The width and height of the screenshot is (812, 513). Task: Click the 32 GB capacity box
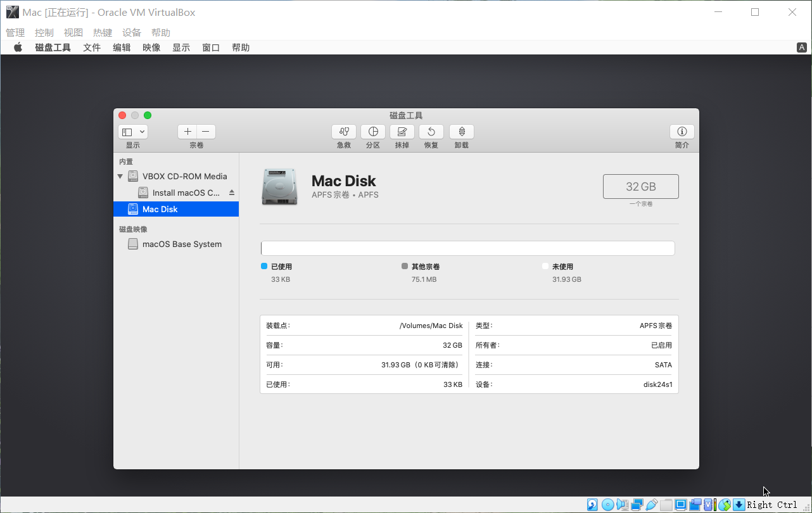(641, 187)
